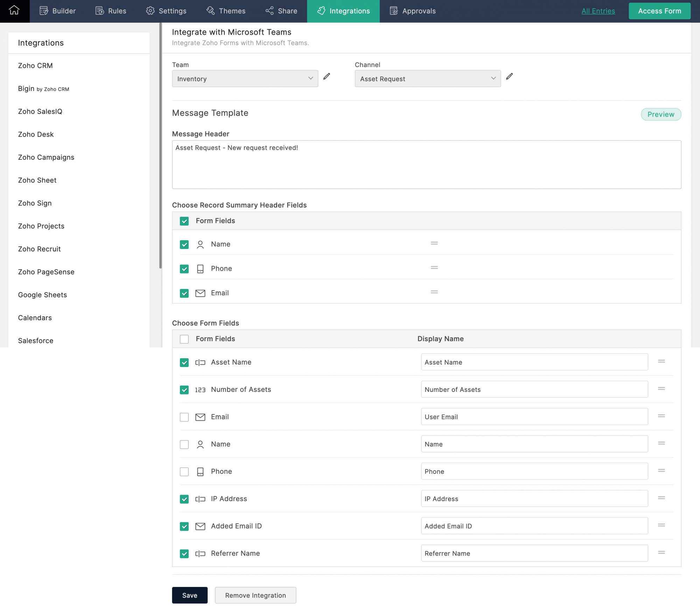Viewport: 700px width, 615px height.
Task: Select Zoho Campaigns integration
Action: 46,157
